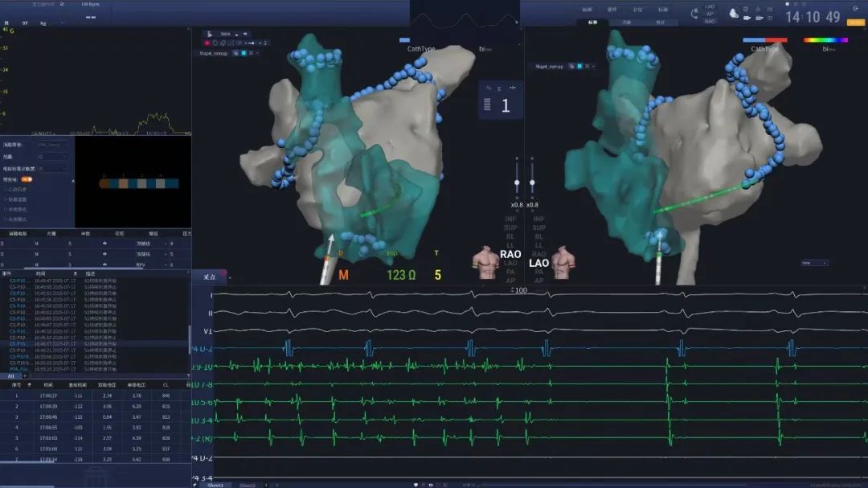This screenshot has width=868, height=488.
Task: Click the orange button below the clock
Action: pos(856,23)
